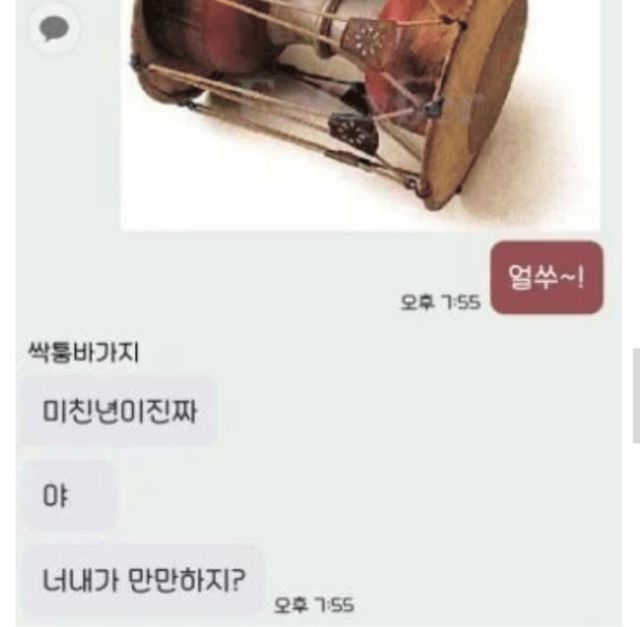Tap the speech bubble glyph in avatar
This screenshot has width=640, height=627.
click(x=54, y=29)
